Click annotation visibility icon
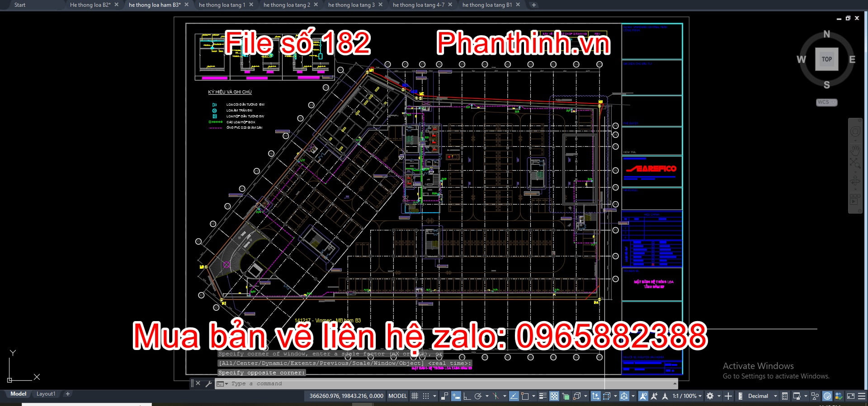The width and height of the screenshot is (868, 406). click(x=643, y=396)
